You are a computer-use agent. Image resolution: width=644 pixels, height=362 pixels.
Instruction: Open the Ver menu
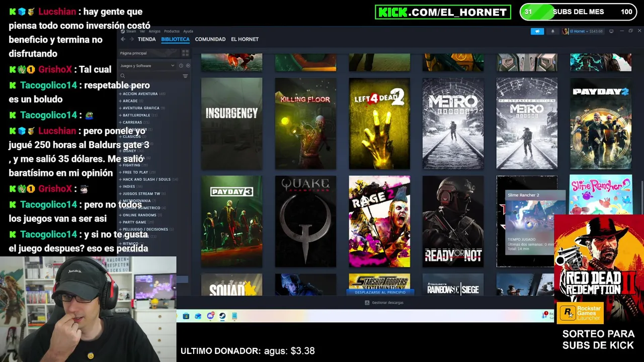(x=142, y=31)
